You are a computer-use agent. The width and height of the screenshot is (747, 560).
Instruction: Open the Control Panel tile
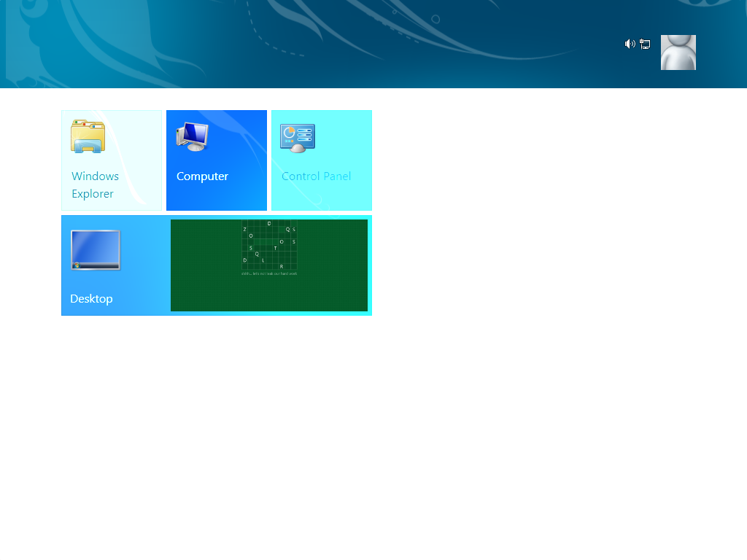click(x=322, y=160)
